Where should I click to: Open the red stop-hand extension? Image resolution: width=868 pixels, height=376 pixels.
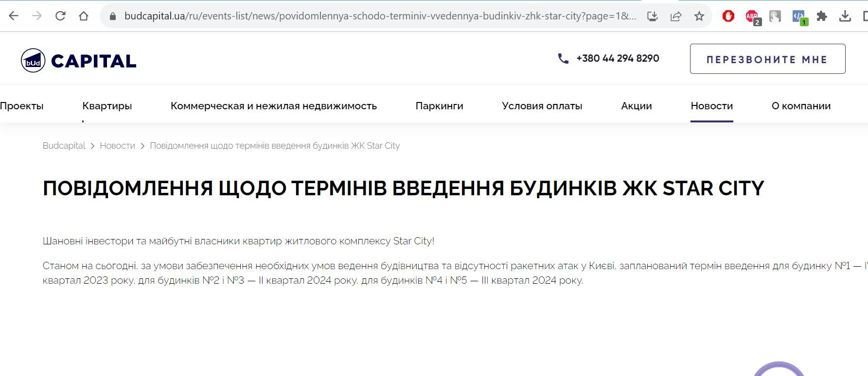728,16
